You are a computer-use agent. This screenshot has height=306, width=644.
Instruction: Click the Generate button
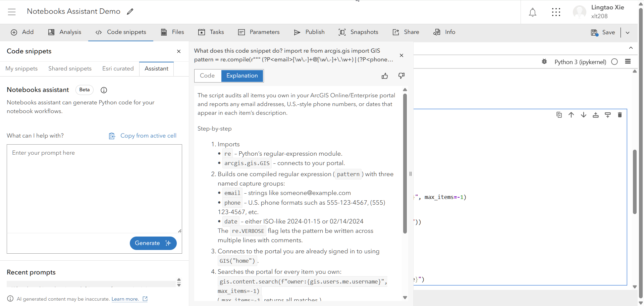click(153, 243)
